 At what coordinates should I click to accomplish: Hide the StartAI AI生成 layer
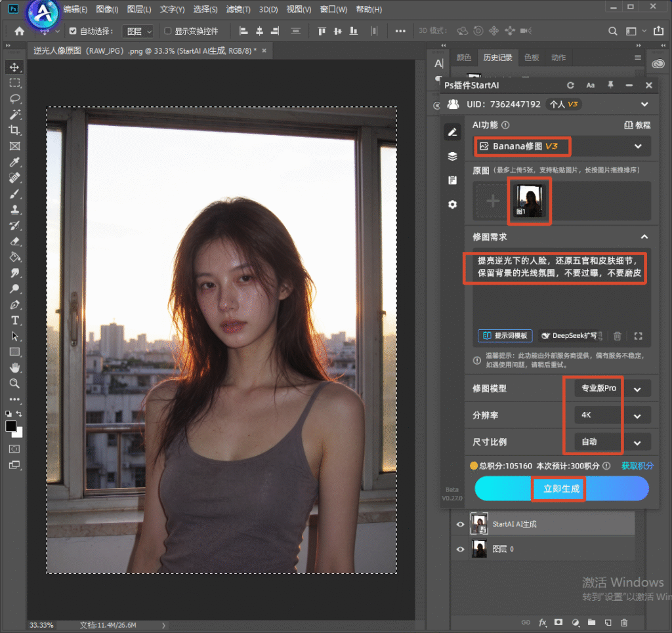[460, 524]
